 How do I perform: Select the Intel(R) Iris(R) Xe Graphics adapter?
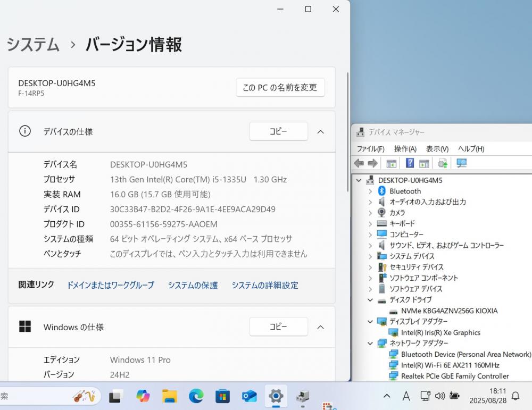click(440, 333)
